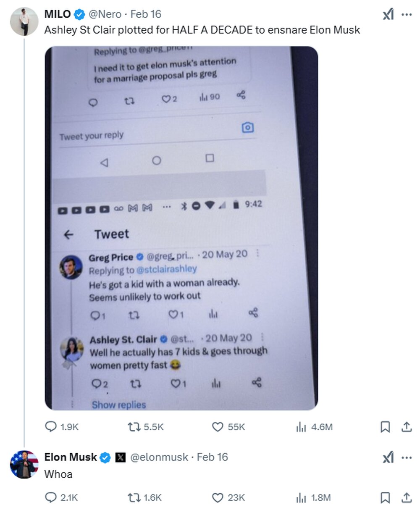This screenshot has height=510, width=420.
Task: Share MILO's tweet
Action: pyautogui.click(x=406, y=427)
